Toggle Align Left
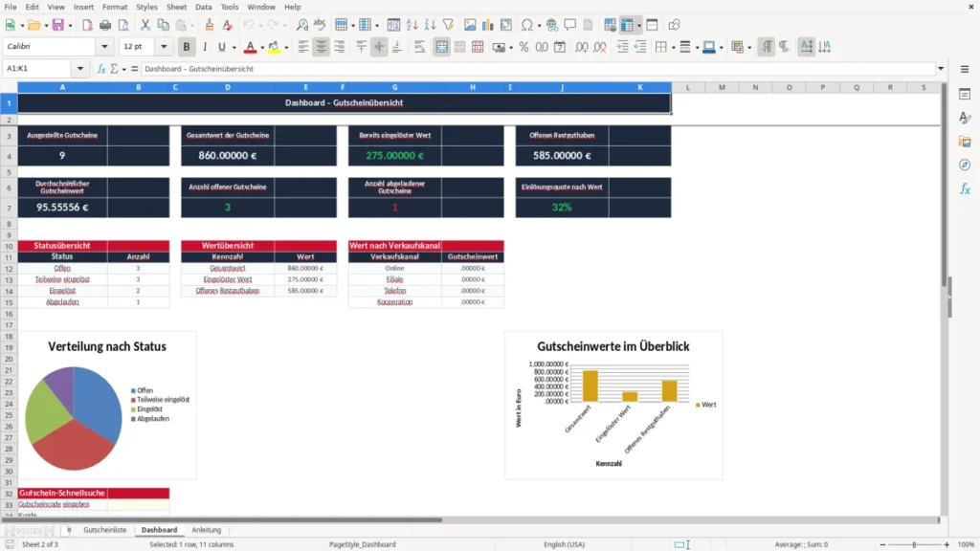 point(303,47)
